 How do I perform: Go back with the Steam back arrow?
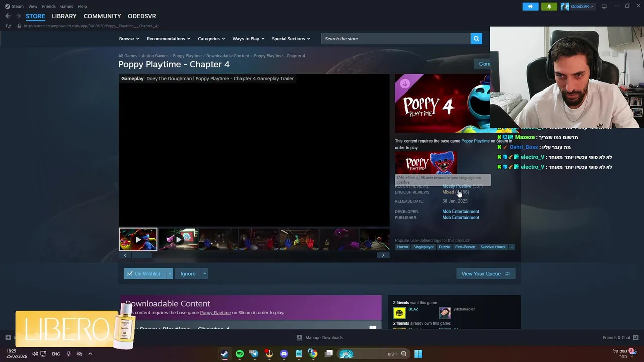coord(8,16)
